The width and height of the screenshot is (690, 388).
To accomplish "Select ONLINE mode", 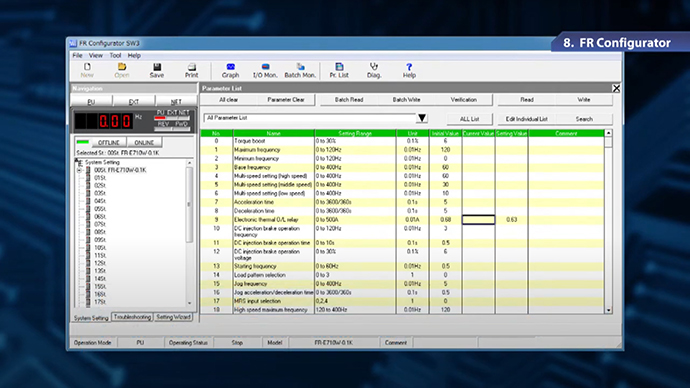I will [144, 143].
